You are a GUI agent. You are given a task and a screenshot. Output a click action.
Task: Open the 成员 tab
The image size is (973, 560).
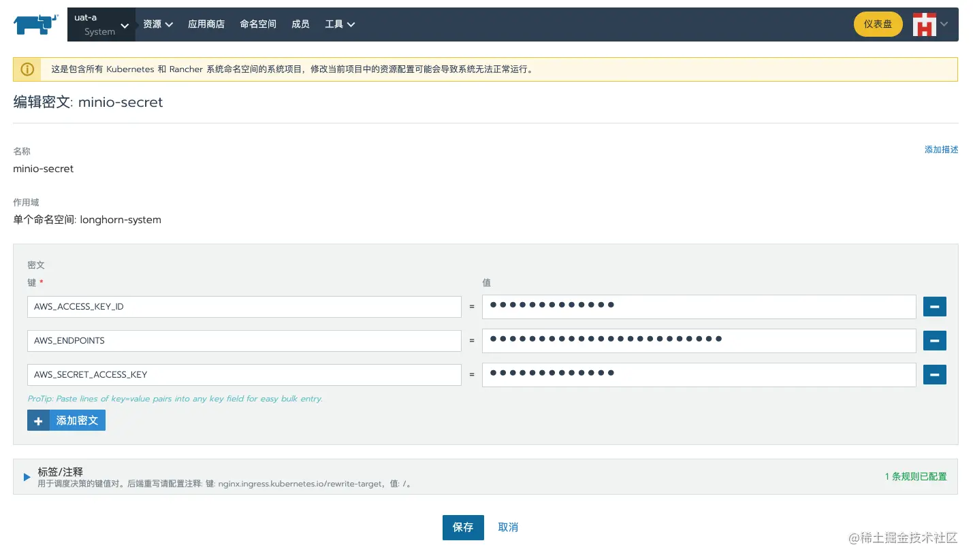(300, 24)
